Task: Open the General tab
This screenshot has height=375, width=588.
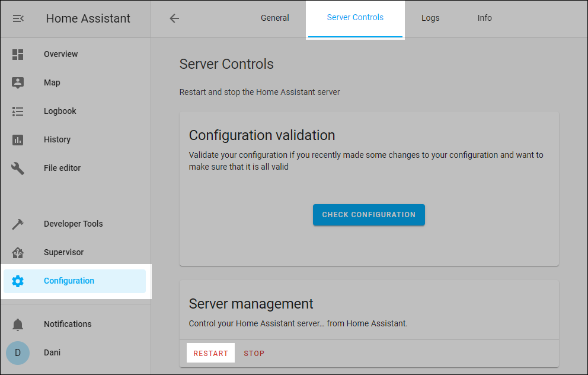Action: [275, 18]
